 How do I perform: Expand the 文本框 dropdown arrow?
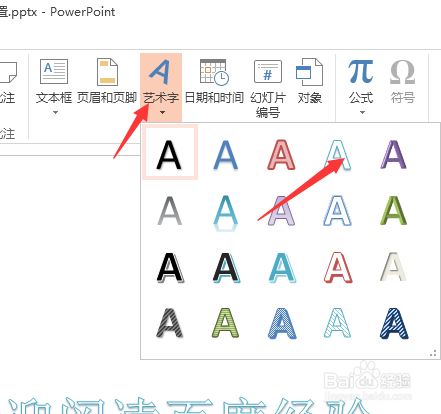55,112
